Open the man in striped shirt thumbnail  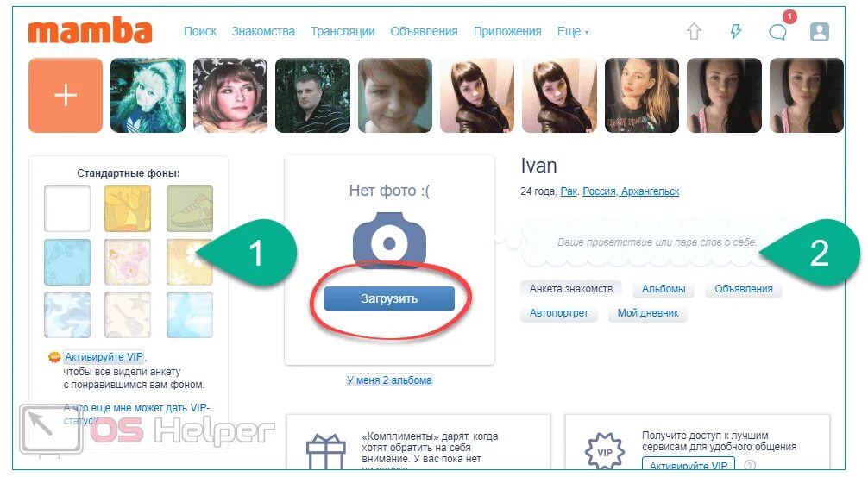click(x=312, y=95)
